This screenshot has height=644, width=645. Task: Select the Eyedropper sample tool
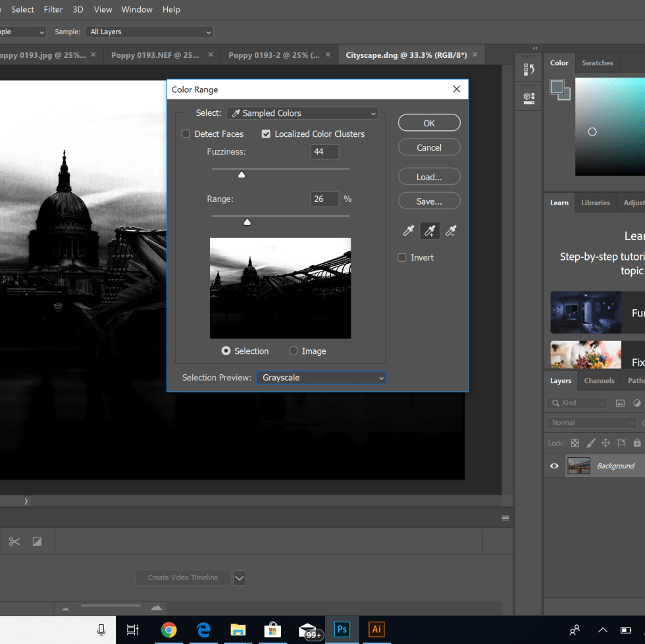[408, 231]
